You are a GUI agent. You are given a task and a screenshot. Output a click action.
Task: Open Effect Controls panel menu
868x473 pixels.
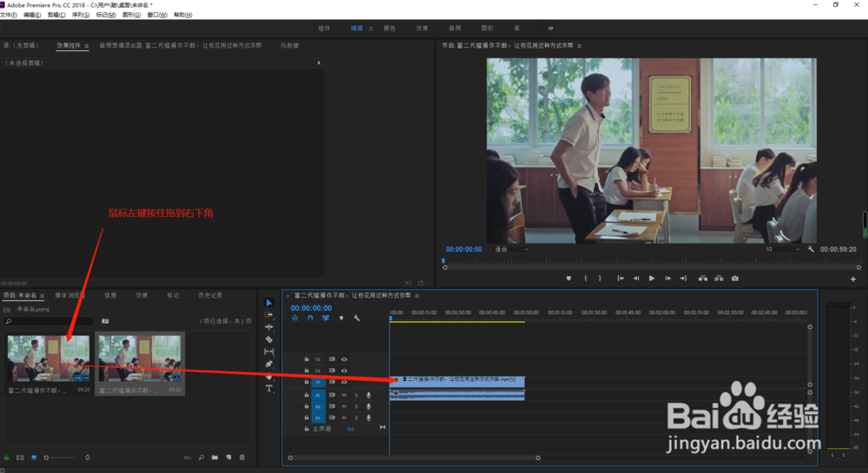(x=86, y=46)
